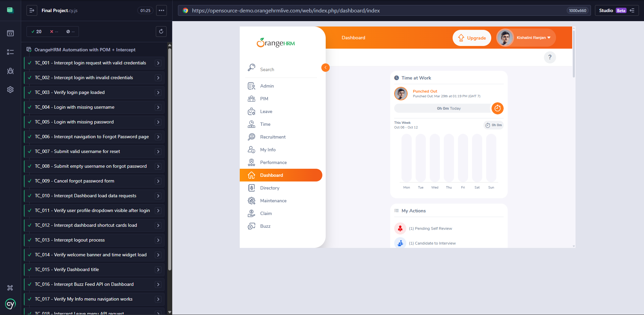The image size is (644, 315).
Task: Collapse the test runner list panel
Action: (32, 10)
